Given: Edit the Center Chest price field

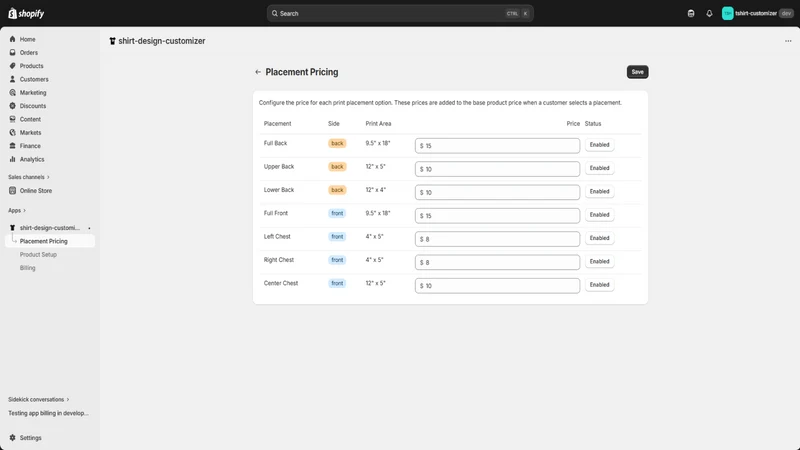Looking at the screenshot, I should [497, 286].
